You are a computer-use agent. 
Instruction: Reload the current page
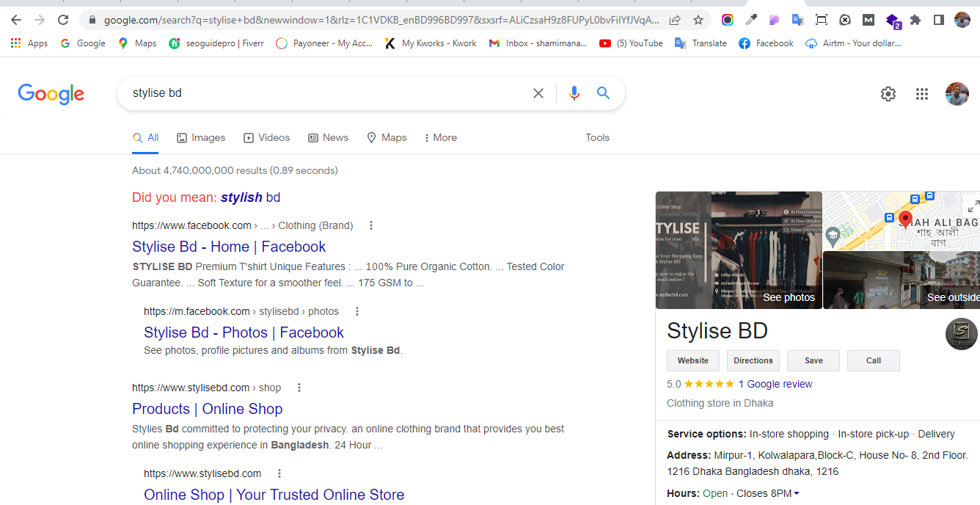[x=63, y=20]
